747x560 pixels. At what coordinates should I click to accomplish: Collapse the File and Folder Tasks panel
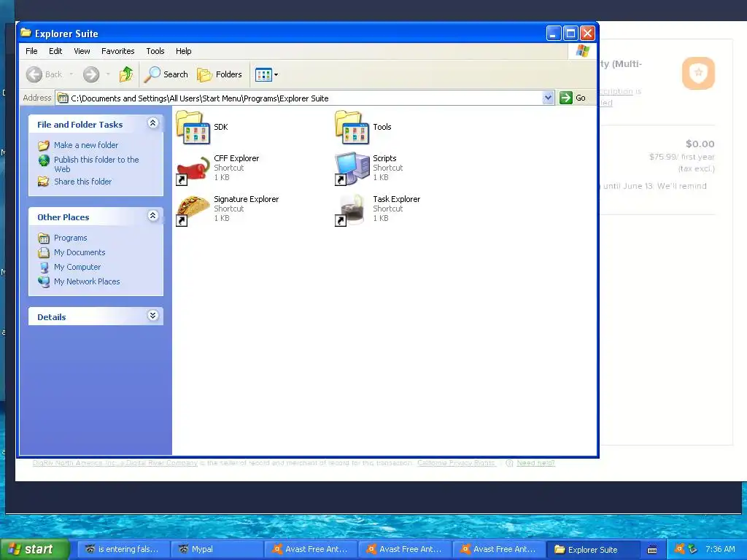(x=152, y=122)
